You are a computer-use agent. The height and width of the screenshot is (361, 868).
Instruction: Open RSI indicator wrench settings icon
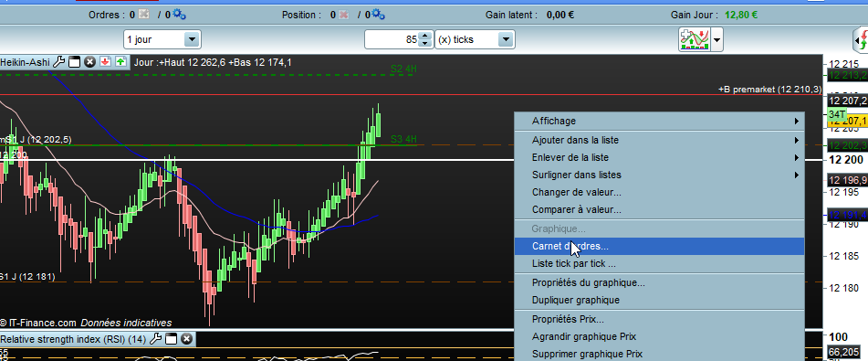156,339
